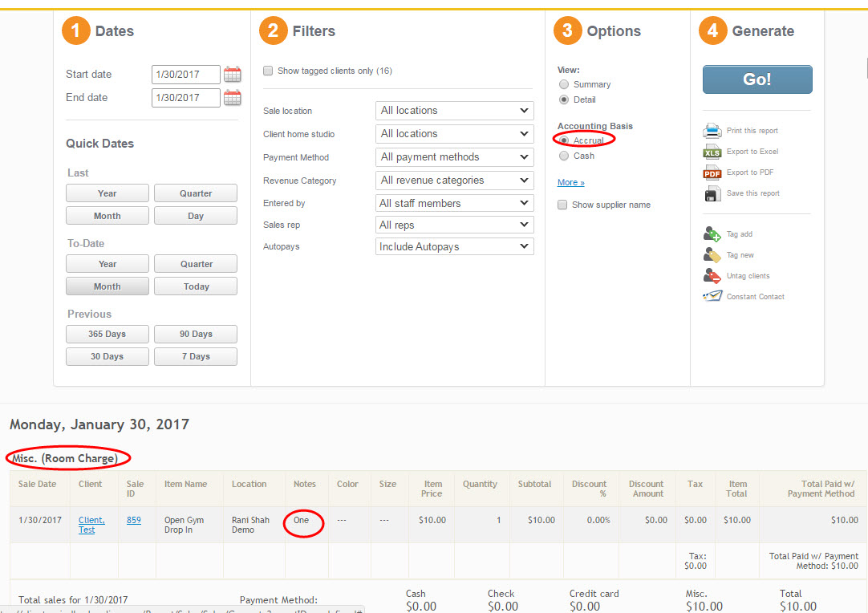This screenshot has height=613, width=868.
Task: Open the Payment Method dropdown
Action: point(454,157)
